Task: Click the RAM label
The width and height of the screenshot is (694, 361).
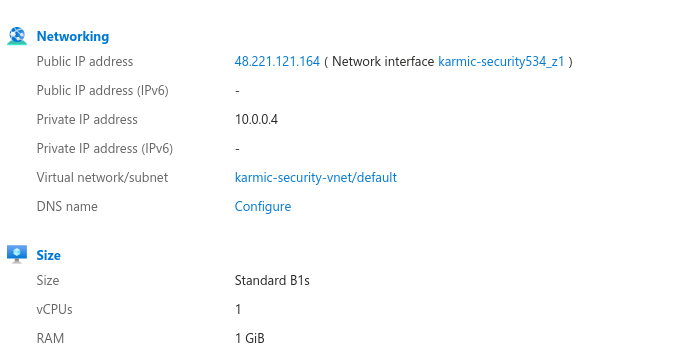Action: pos(50,338)
